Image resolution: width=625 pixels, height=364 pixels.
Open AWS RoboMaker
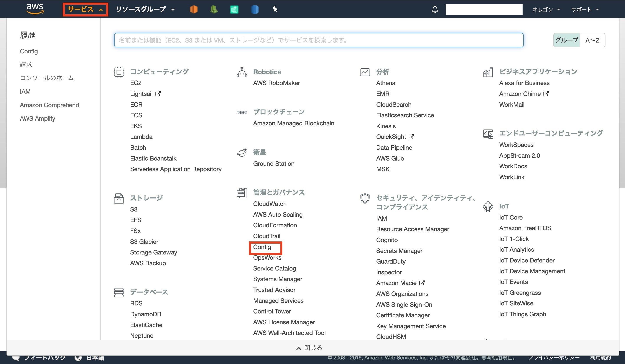(x=276, y=83)
